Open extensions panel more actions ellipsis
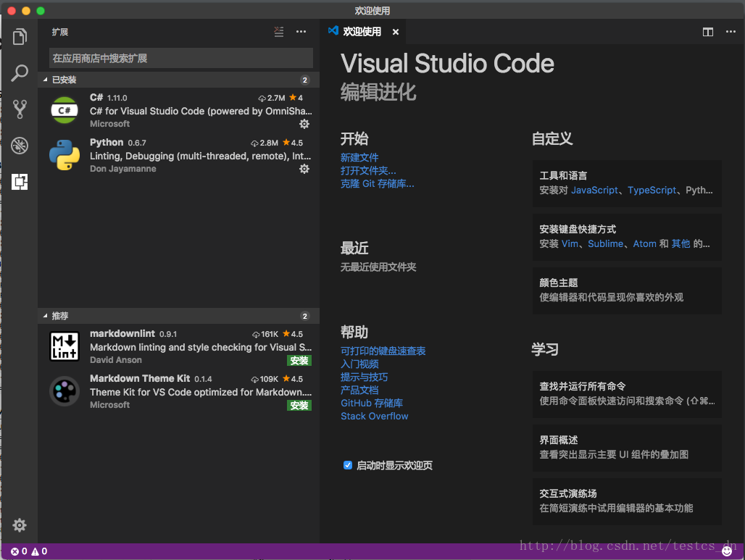The width and height of the screenshot is (745, 560). (301, 32)
